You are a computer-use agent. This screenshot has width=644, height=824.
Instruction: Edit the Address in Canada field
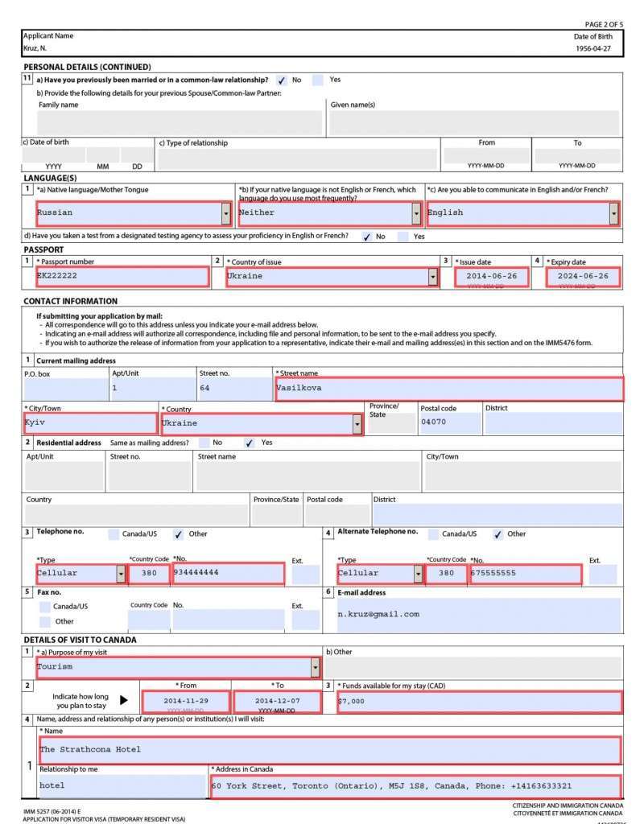click(x=415, y=787)
